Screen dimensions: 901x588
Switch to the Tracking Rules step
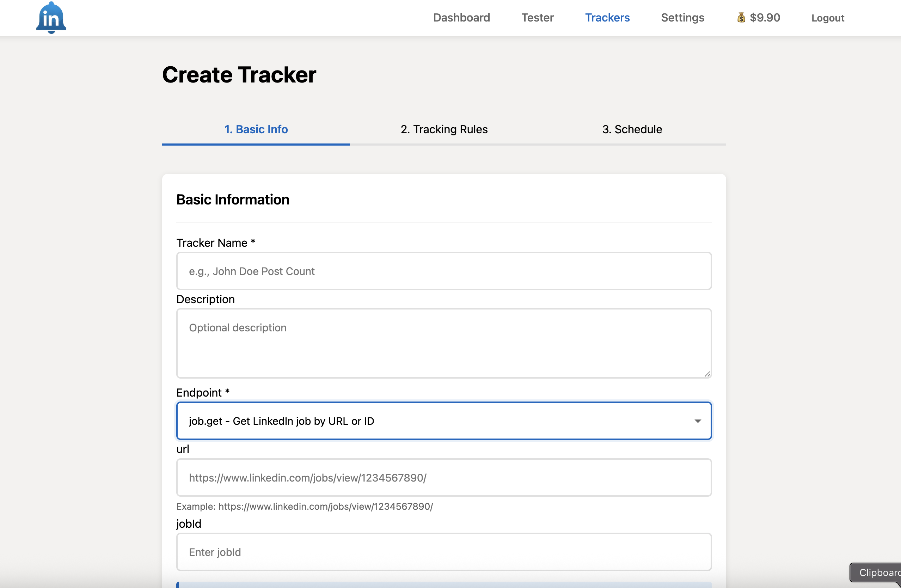click(444, 129)
